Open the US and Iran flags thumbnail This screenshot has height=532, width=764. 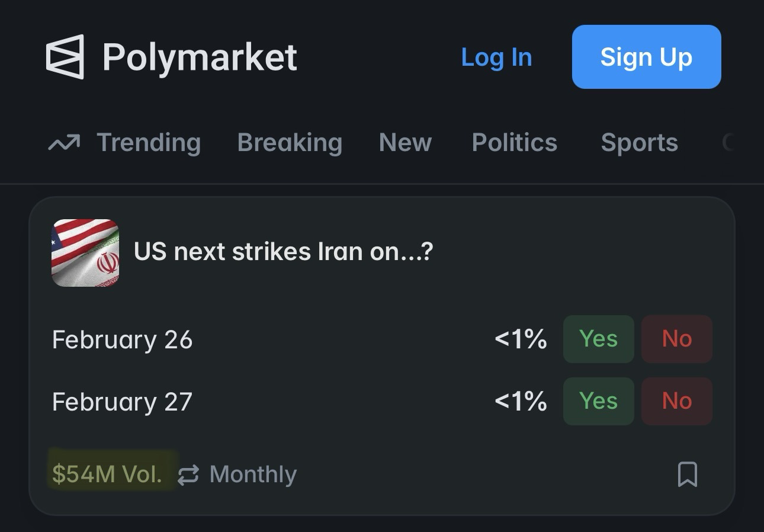pyautogui.click(x=86, y=253)
